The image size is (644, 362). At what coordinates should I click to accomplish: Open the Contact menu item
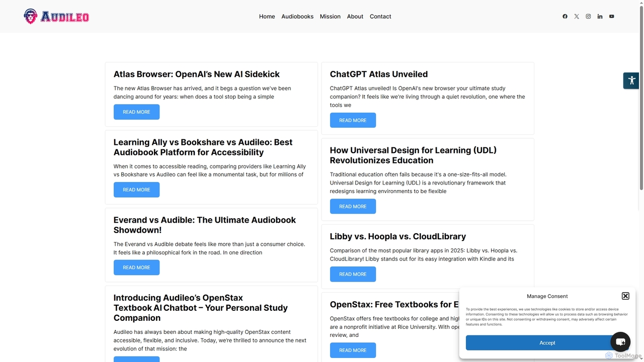(380, 17)
